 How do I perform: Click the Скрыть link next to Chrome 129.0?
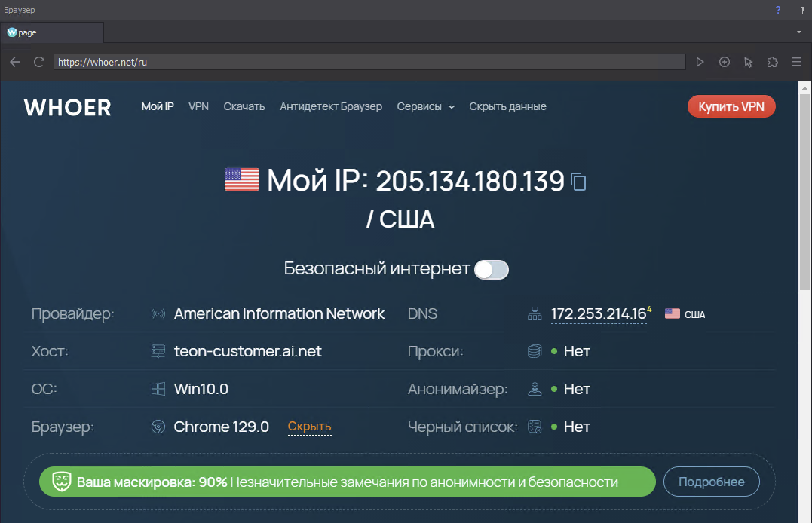click(309, 427)
